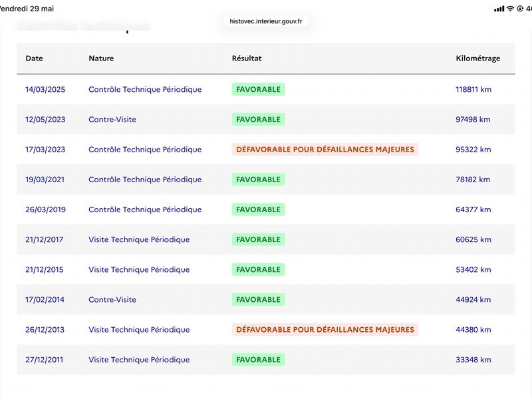Click the Résultat column header

tap(247, 59)
